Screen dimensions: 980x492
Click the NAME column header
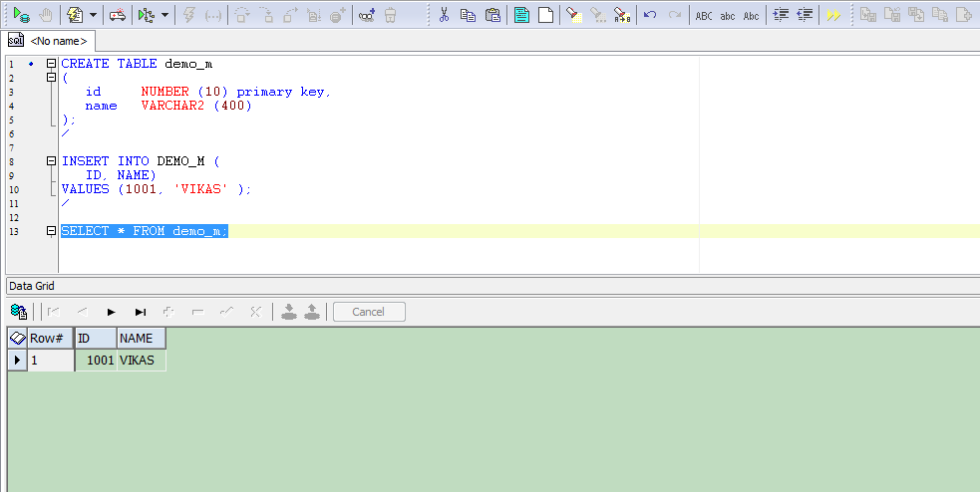(136, 339)
